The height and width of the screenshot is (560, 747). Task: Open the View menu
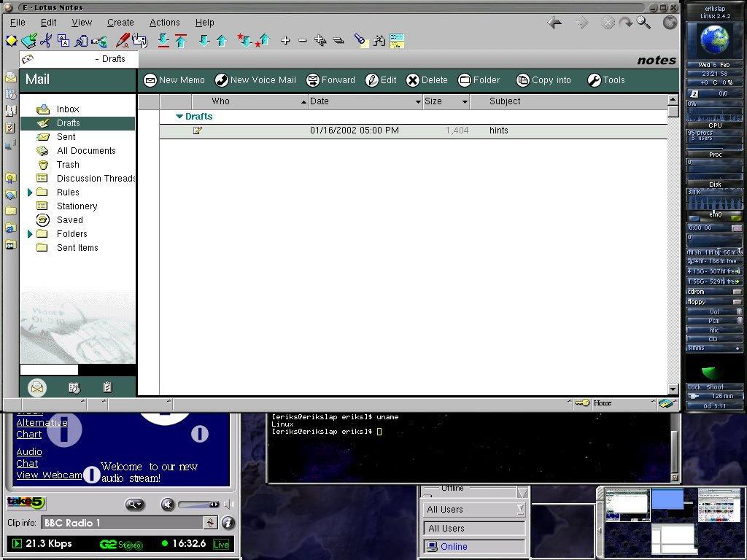pos(82,23)
